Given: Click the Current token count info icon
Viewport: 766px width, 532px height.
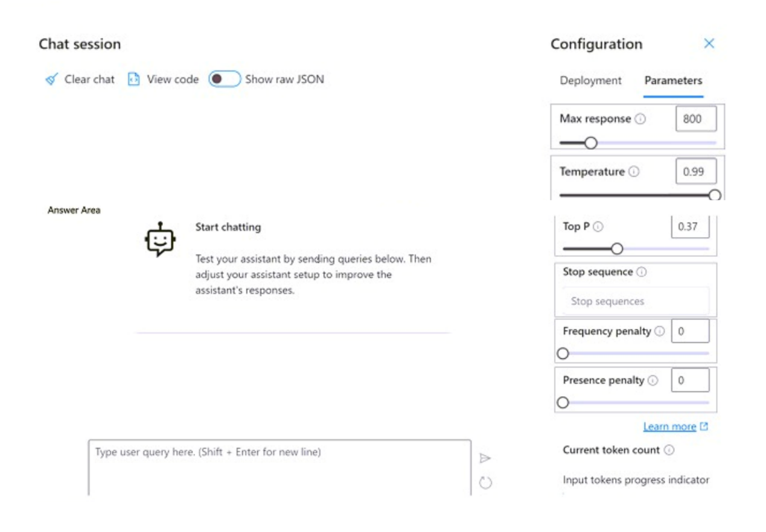Looking at the screenshot, I should [669, 450].
